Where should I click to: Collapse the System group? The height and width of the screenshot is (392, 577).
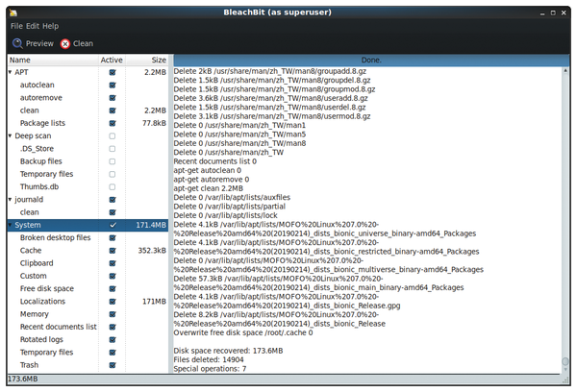point(11,225)
